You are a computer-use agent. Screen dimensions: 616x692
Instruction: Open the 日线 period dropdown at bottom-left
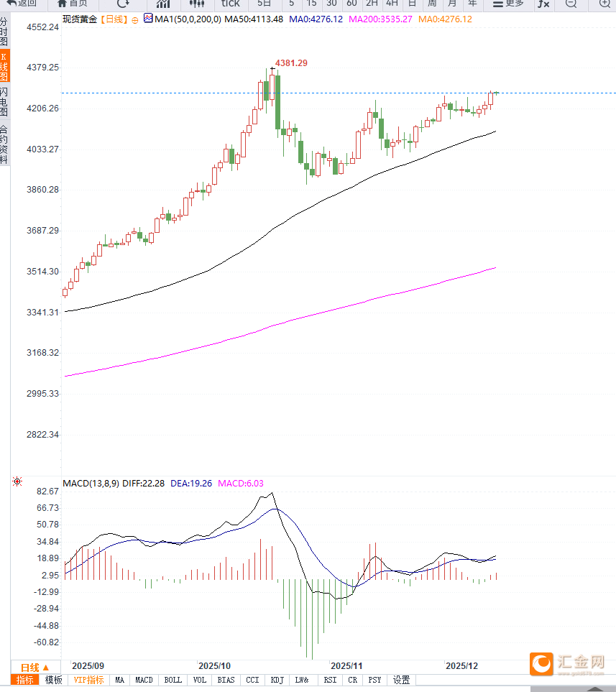[x=35, y=667]
